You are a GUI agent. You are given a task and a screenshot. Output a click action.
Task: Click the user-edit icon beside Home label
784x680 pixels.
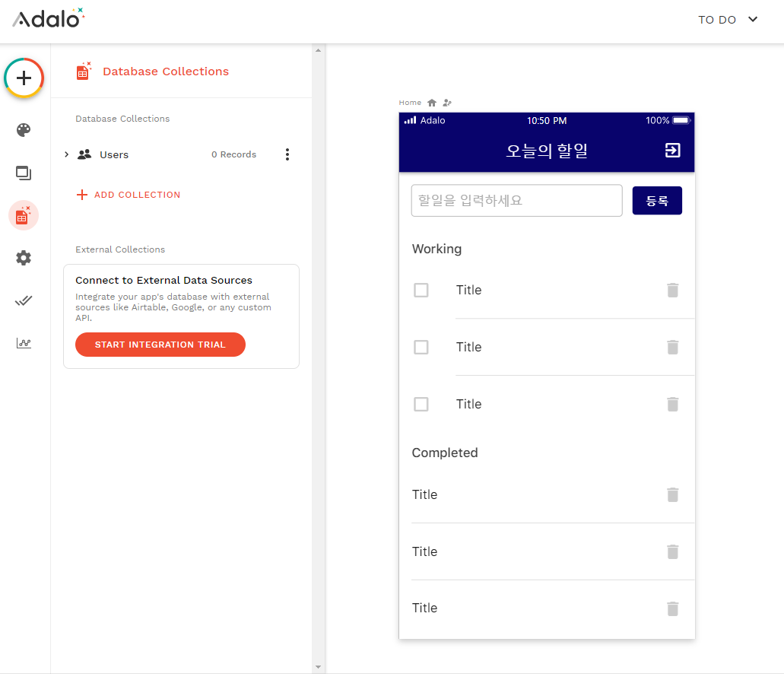[x=447, y=103]
